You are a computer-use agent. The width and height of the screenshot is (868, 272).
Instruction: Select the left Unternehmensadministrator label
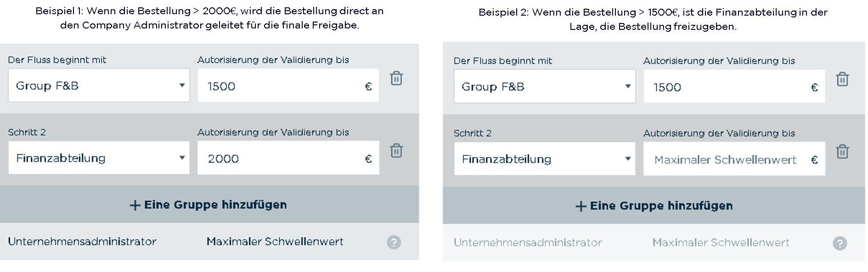tap(82, 242)
